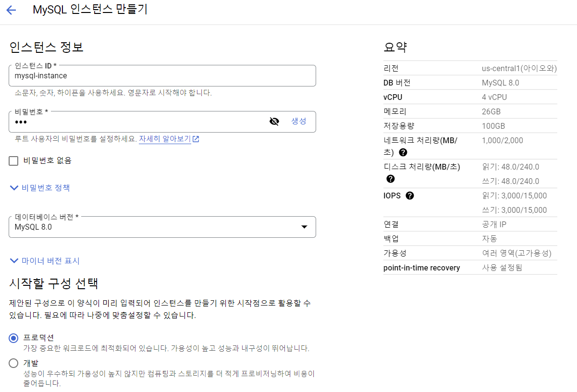The height and width of the screenshot is (392, 577).
Task: Click help icon under 디스크 처리량
Action: pyautogui.click(x=391, y=179)
